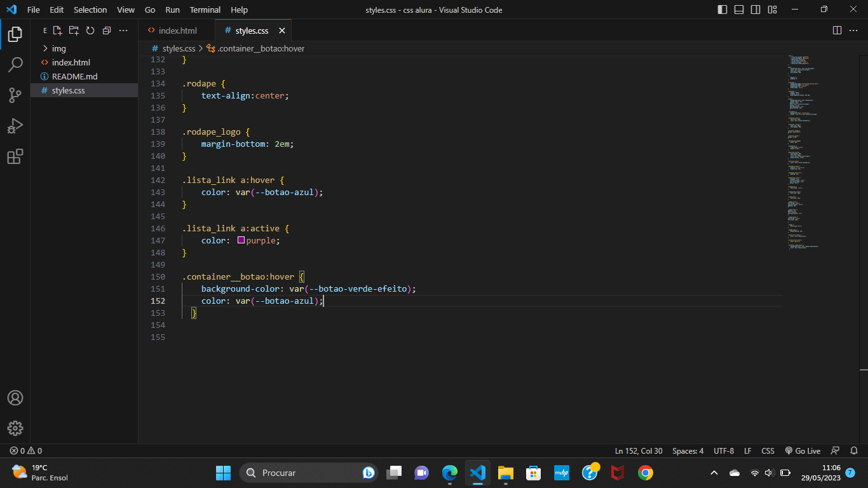This screenshot has height=488, width=868.
Task: Select styles.css in the file tree
Action: (84, 90)
